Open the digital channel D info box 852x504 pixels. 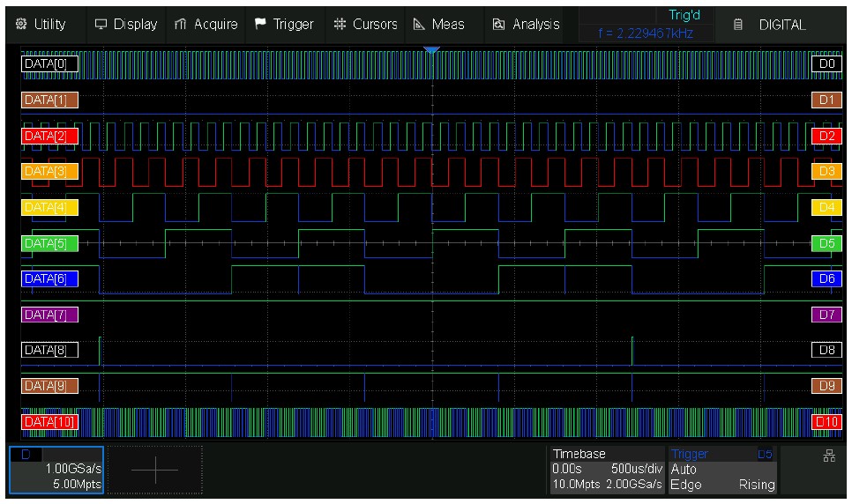pos(56,470)
